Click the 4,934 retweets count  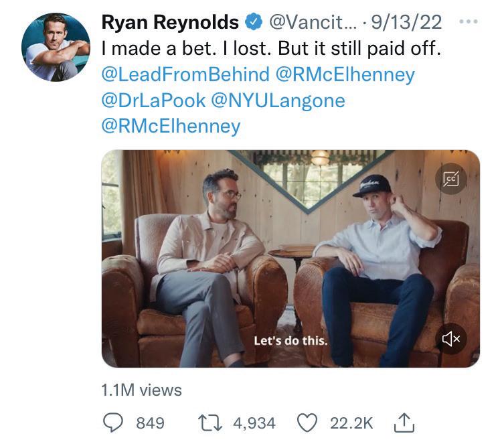pos(254,423)
